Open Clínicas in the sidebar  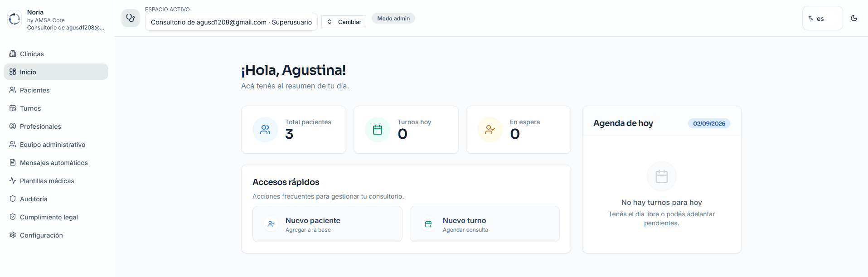click(x=56, y=53)
